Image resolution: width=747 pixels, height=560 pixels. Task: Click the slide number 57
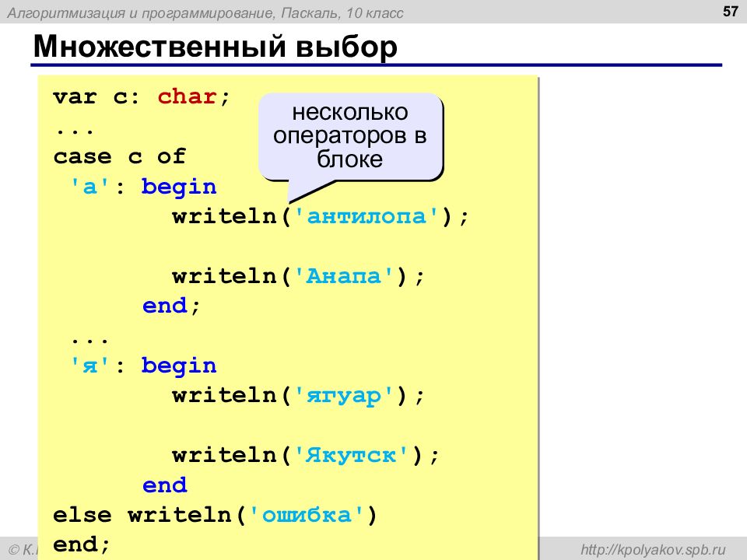(731, 11)
